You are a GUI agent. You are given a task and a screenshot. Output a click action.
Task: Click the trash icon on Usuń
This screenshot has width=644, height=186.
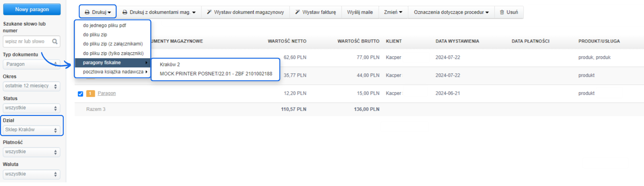pyautogui.click(x=502, y=12)
